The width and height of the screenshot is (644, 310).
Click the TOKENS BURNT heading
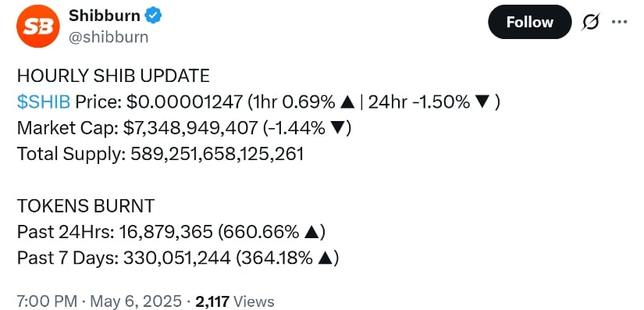pyautogui.click(x=86, y=206)
